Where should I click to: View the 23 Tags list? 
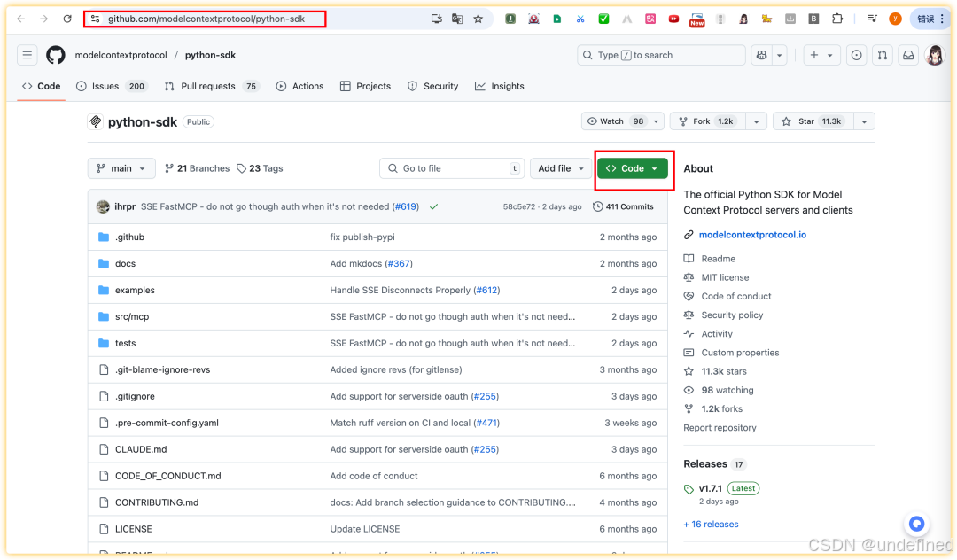coord(260,168)
